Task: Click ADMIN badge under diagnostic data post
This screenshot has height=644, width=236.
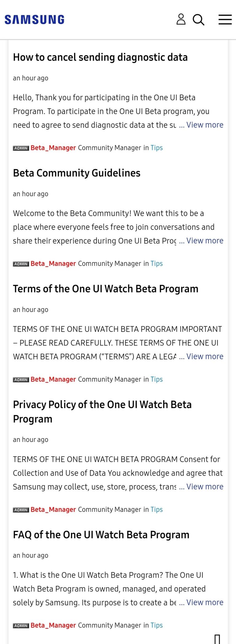Action: 21,148
